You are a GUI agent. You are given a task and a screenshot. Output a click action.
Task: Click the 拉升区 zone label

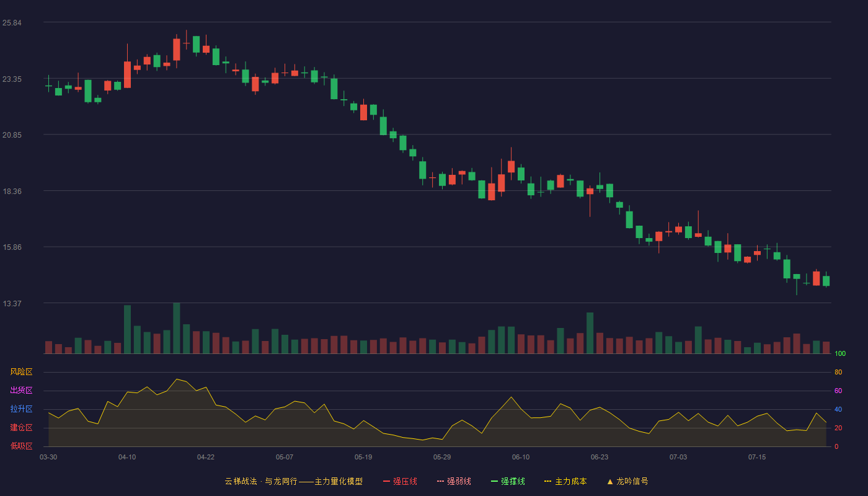click(21, 409)
